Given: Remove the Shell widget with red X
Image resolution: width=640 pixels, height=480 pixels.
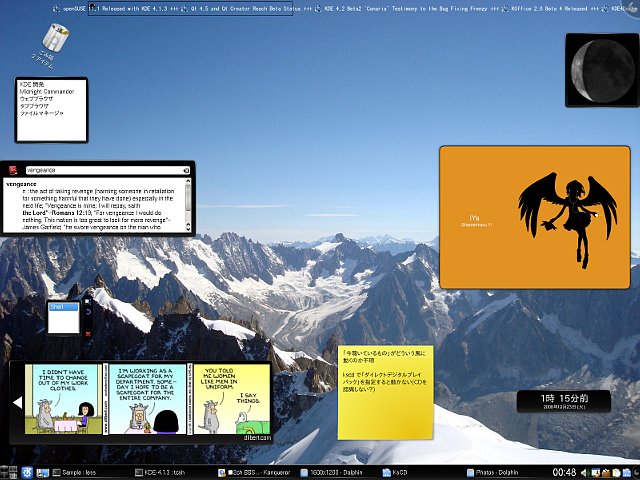Looking at the screenshot, I should 88,334.
